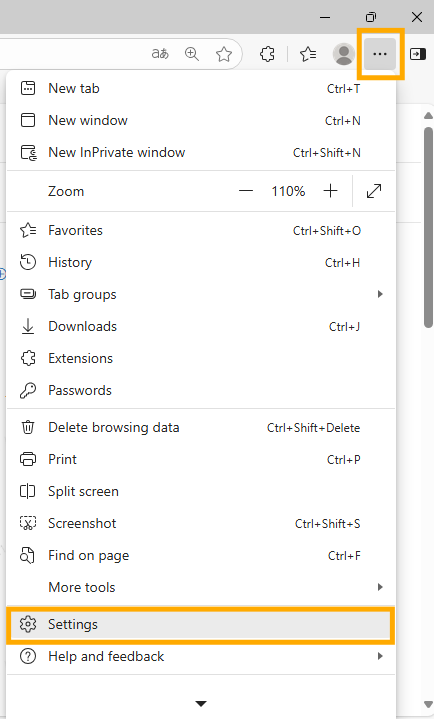
Task: Add page to favorites with star icon
Action: click(x=224, y=54)
